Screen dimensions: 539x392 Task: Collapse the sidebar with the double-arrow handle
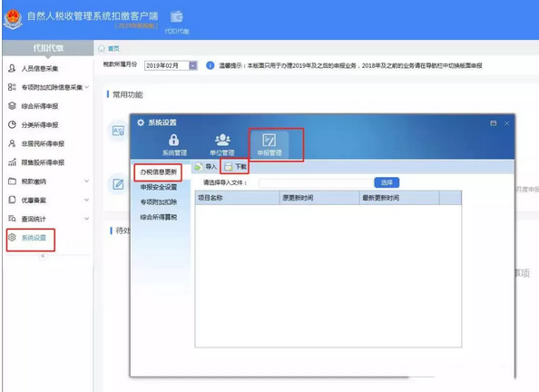(x=43, y=256)
